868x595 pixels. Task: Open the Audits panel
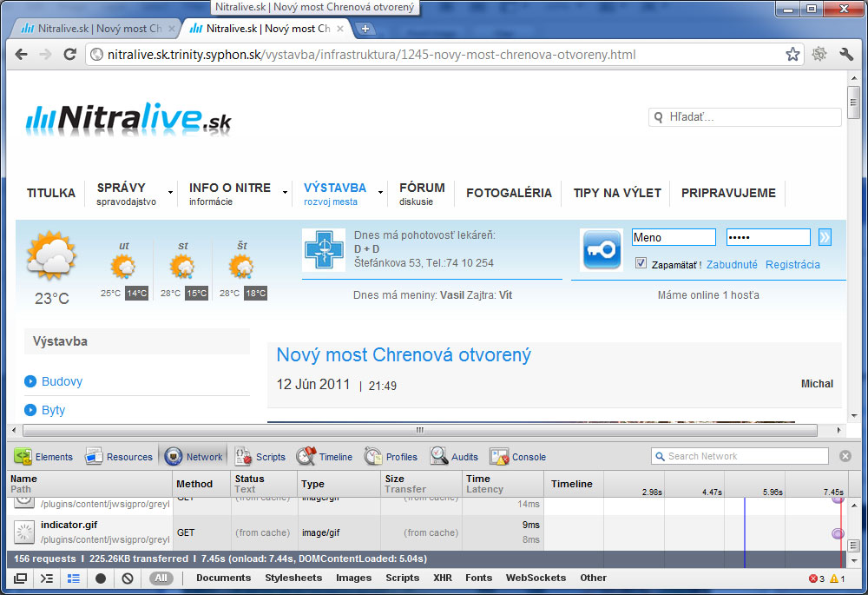454,457
